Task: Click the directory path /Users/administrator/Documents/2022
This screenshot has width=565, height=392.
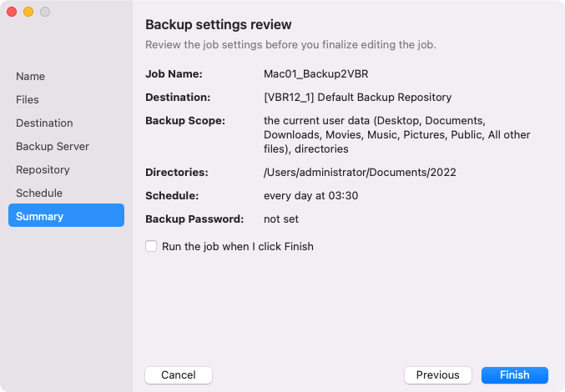Action: 360,172
